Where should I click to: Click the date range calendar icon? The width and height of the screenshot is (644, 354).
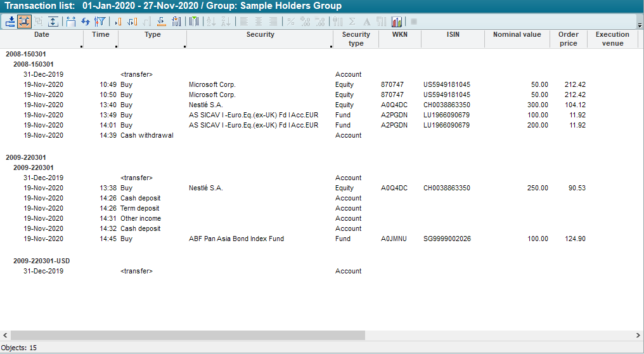pos(71,22)
